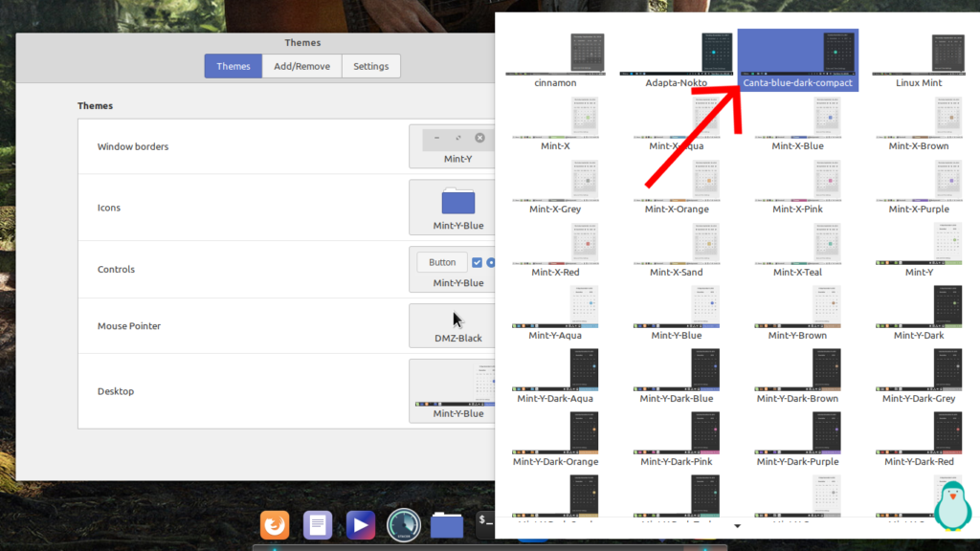Select the Mint-X-Teal theme
The width and height of the screenshot is (980, 551).
[797, 250]
